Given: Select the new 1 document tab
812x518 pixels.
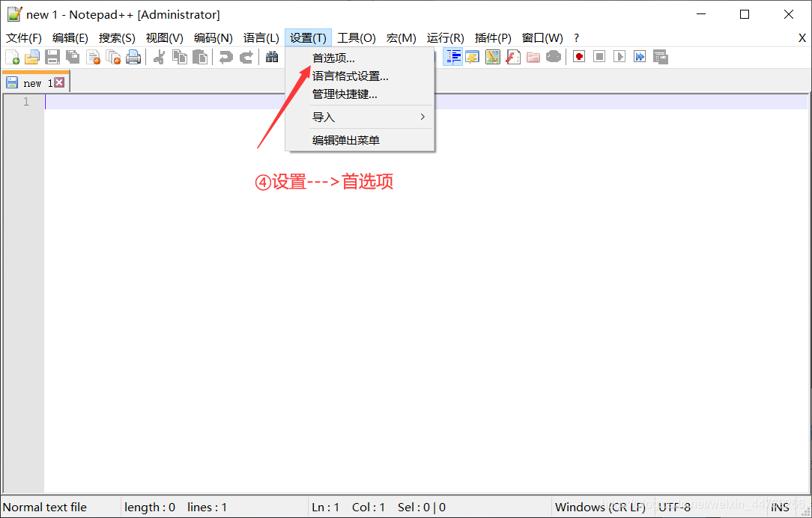Looking at the screenshot, I should click(35, 82).
